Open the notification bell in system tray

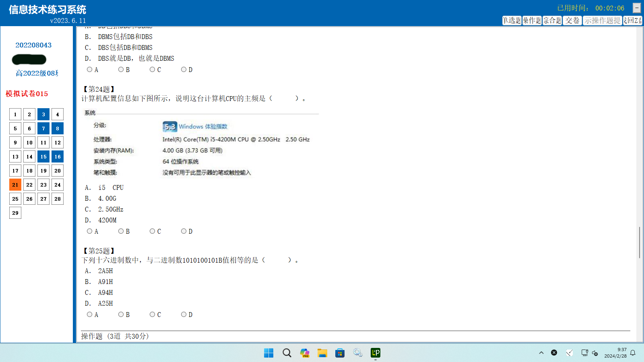[x=633, y=353]
